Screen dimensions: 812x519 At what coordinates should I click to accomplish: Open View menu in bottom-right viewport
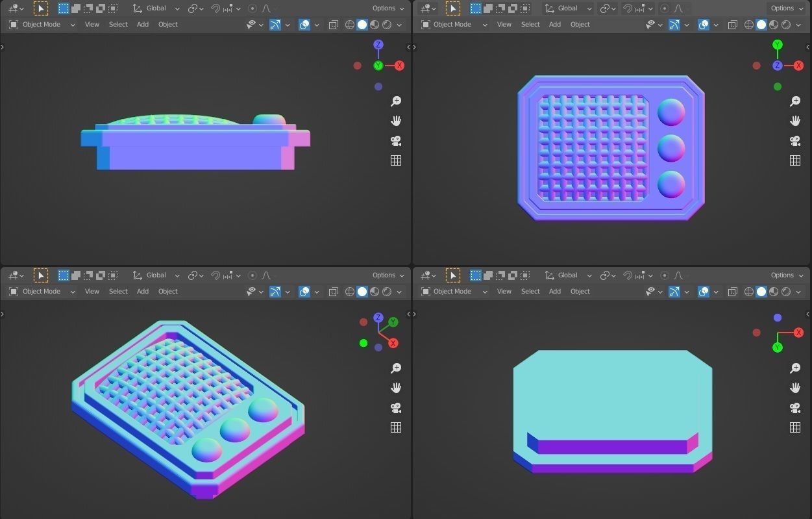(x=504, y=292)
